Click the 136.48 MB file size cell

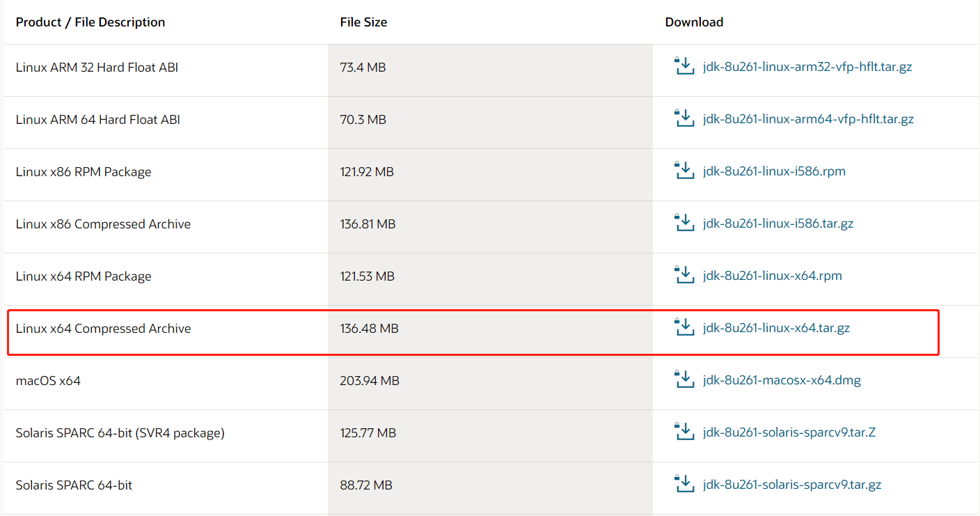[x=369, y=329]
